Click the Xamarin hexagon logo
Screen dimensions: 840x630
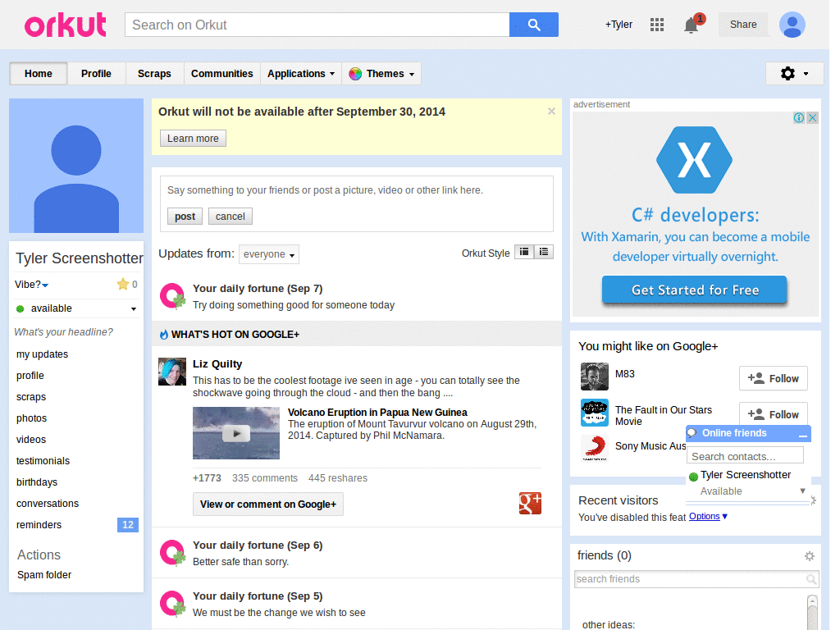(x=694, y=160)
